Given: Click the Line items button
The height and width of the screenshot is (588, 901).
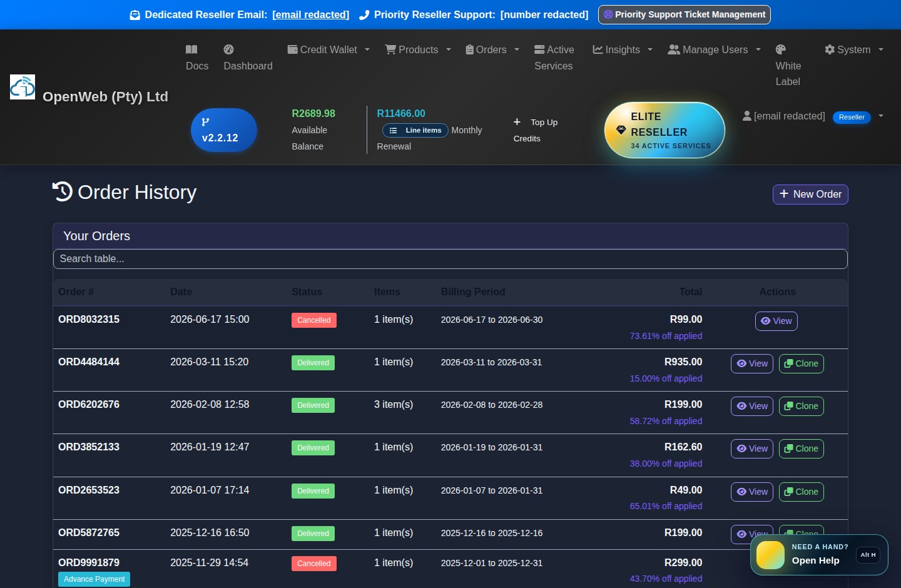Looking at the screenshot, I should (x=415, y=130).
